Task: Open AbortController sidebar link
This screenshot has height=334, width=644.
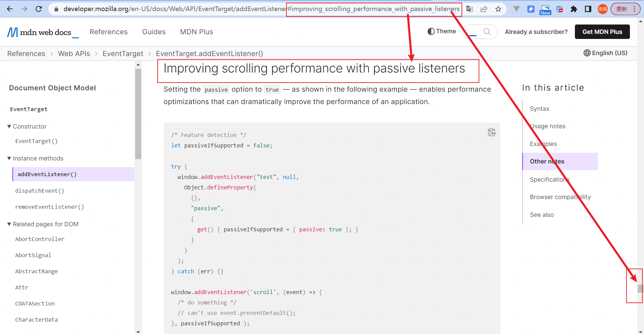Action: (x=40, y=239)
